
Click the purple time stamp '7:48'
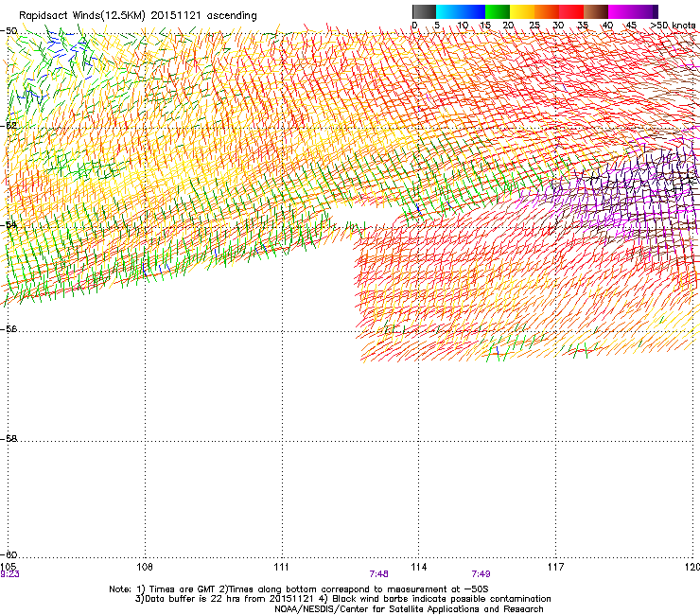(x=378, y=574)
